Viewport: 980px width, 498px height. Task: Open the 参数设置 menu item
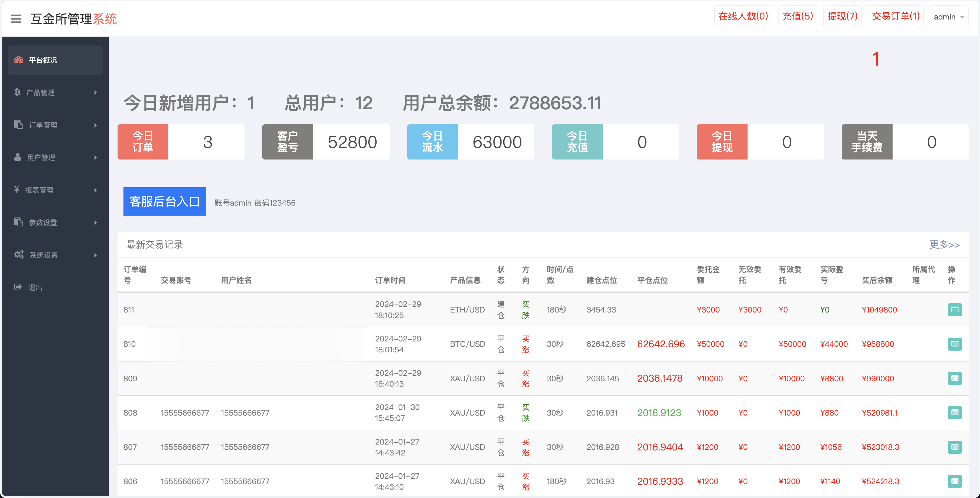tap(43, 222)
